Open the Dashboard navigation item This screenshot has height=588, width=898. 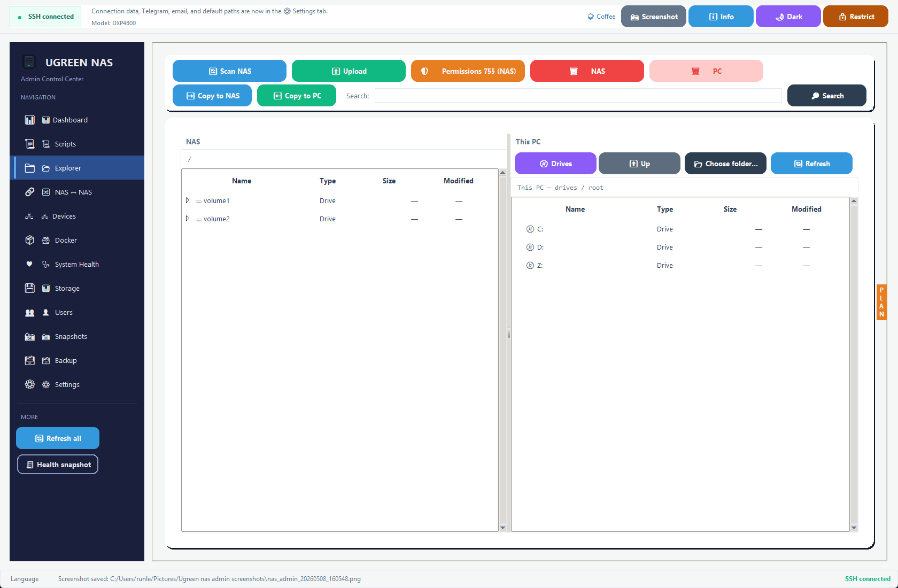77,120
